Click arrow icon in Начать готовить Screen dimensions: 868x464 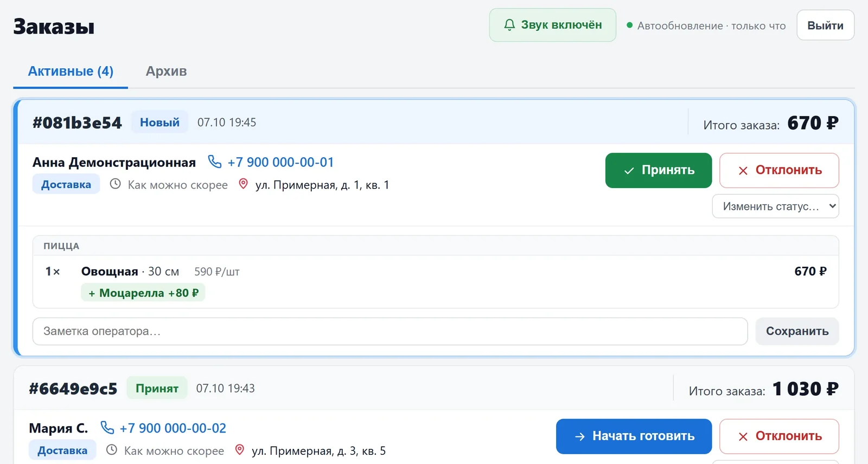[x=580, y=437]
